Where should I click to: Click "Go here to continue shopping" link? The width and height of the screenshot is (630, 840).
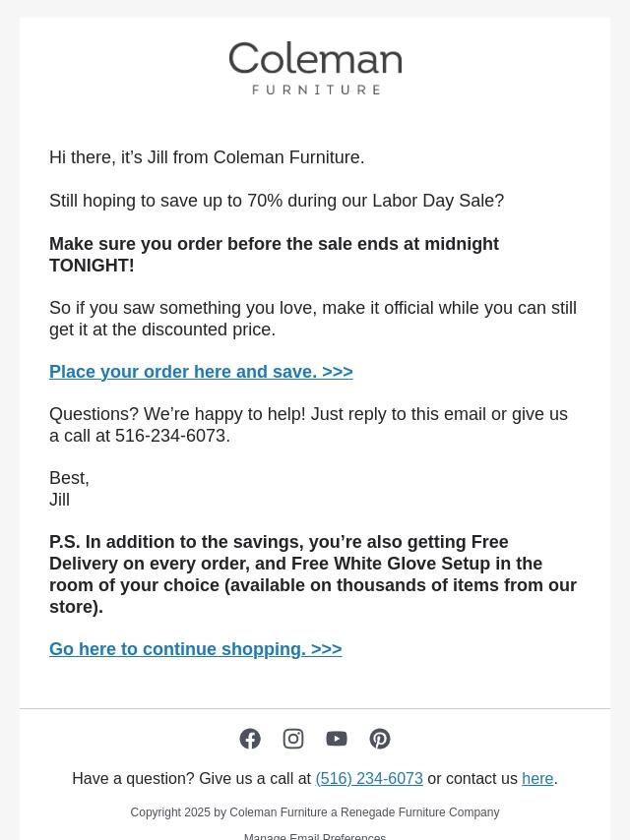195,649
